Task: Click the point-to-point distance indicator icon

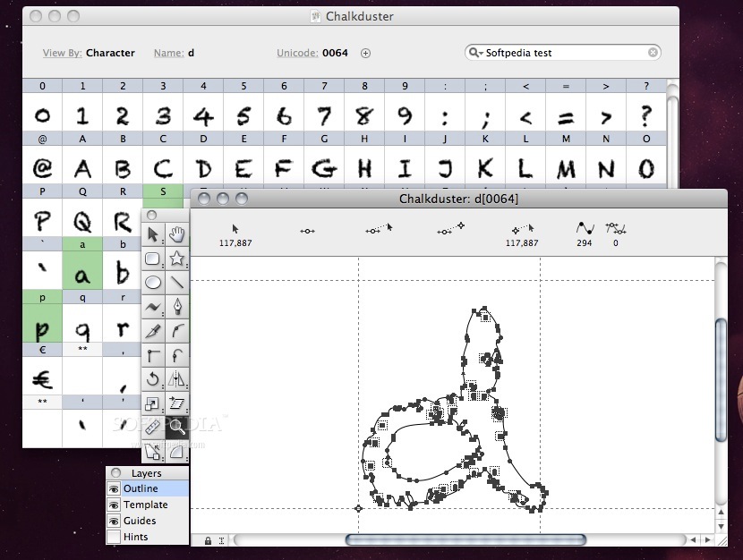Action: pos(450,229)
